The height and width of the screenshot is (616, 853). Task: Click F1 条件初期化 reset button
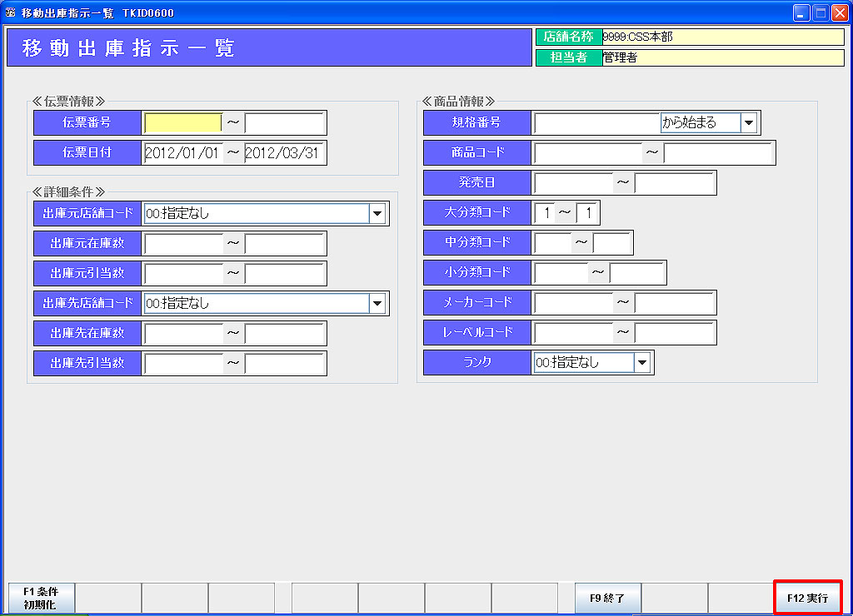pos(40,598)
